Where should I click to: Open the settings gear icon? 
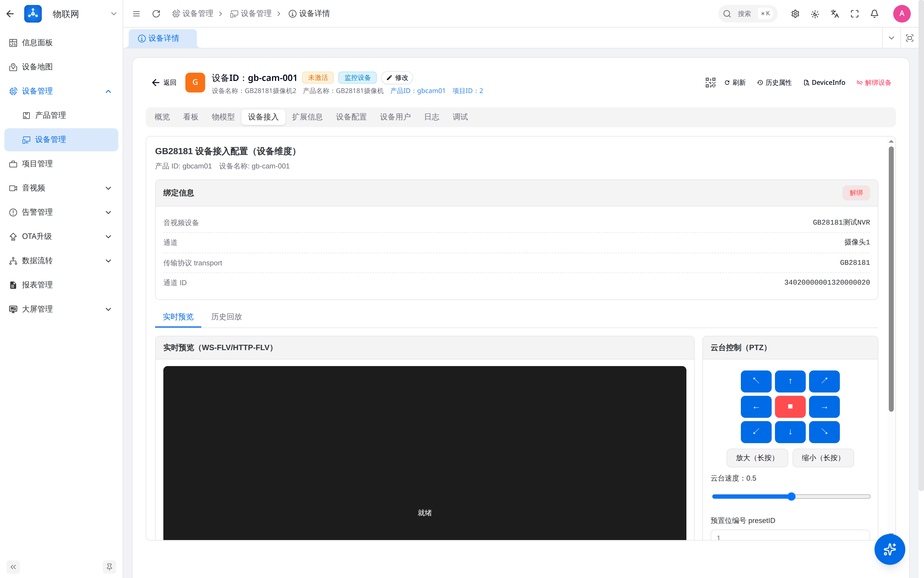click(795, 14)
